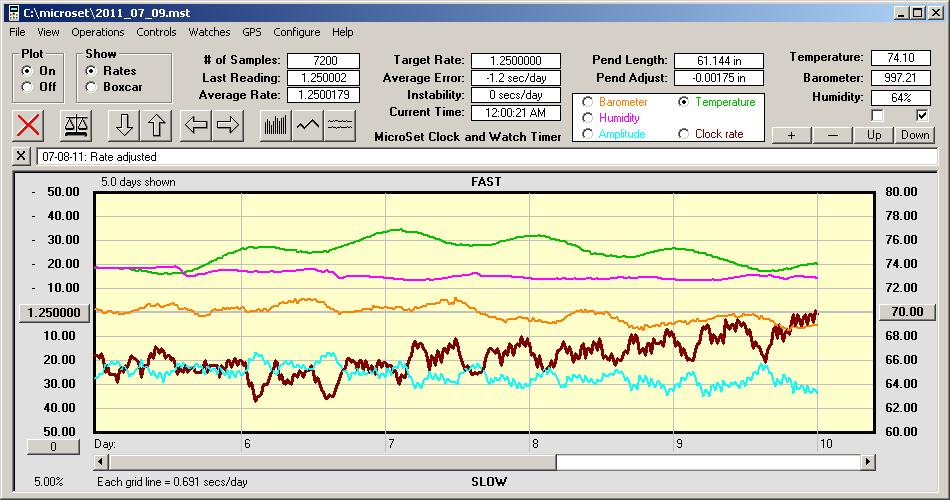This screenshot has height=500, width=950.
Task: Click the Current Time field
Action: point(516,112)
